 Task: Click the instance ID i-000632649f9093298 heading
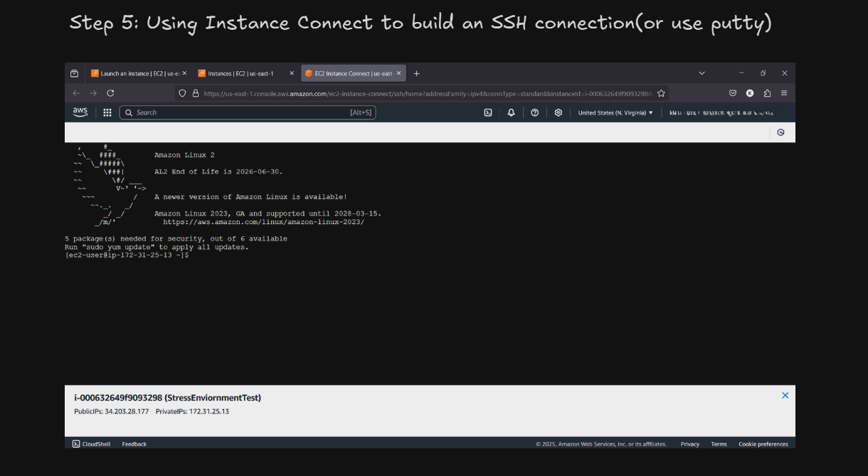coord(167,398)
